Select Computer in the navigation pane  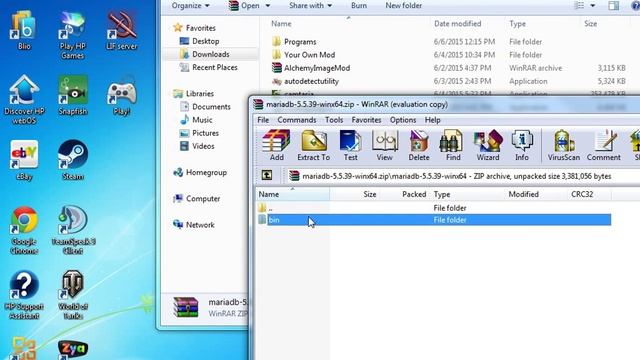tap(203, 198)
